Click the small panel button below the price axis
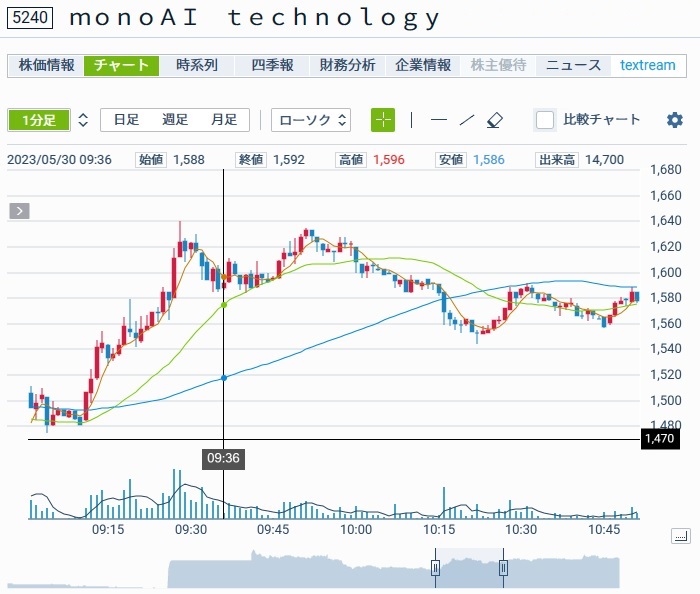This screenshot has width=700, height=594. (x=681, y=537)
